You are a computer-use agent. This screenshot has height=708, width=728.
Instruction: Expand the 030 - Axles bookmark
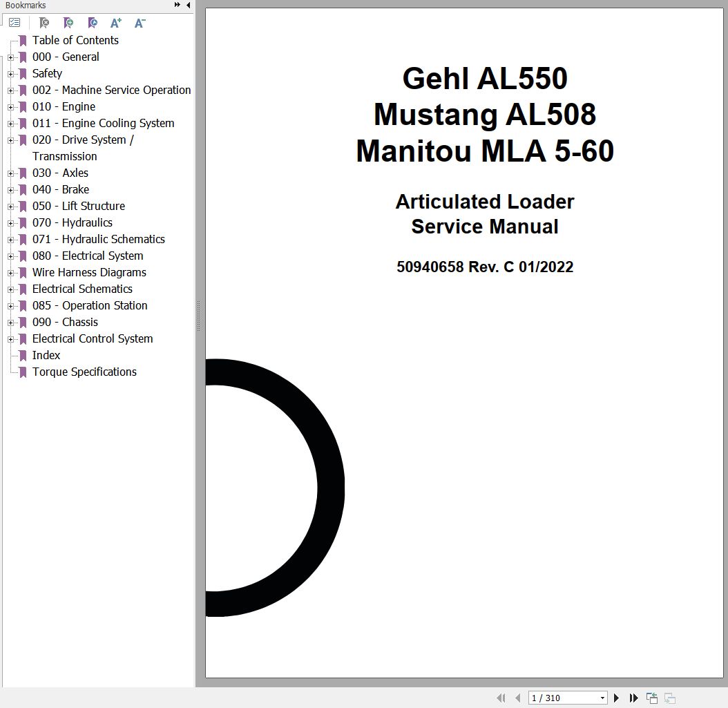tap(10, 173)
